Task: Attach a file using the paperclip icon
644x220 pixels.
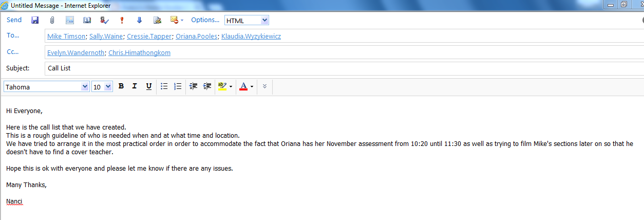Action: click(52, 20)
